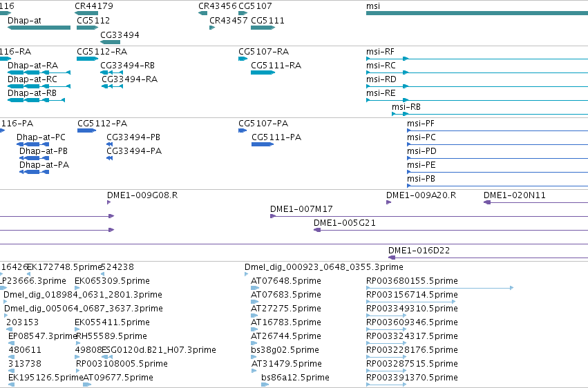The width and height of the screenshot is (588, 388).
Task: Select EST RP003609346.5prime
Action: pos(386,329)
